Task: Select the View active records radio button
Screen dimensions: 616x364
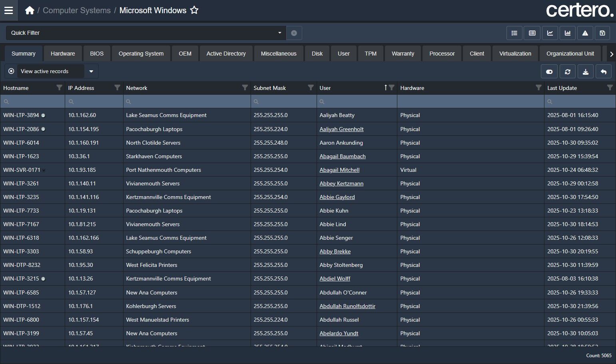Action: 11,71
